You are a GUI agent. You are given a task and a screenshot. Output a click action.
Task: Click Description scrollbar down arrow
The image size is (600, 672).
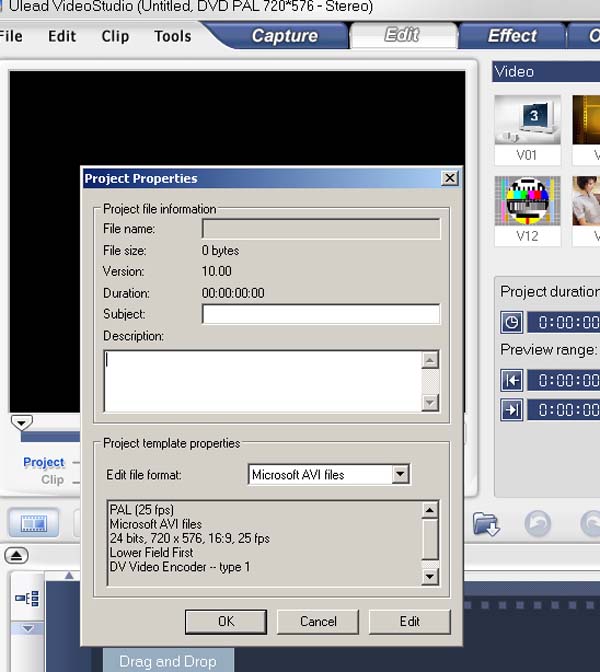tap(430, 402)
